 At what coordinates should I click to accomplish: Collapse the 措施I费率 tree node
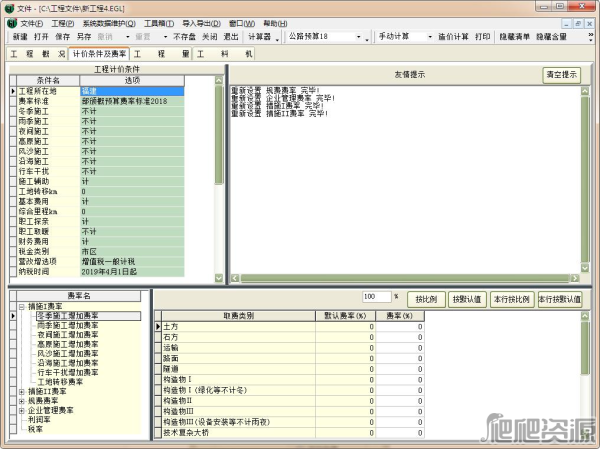coord(22,306)
